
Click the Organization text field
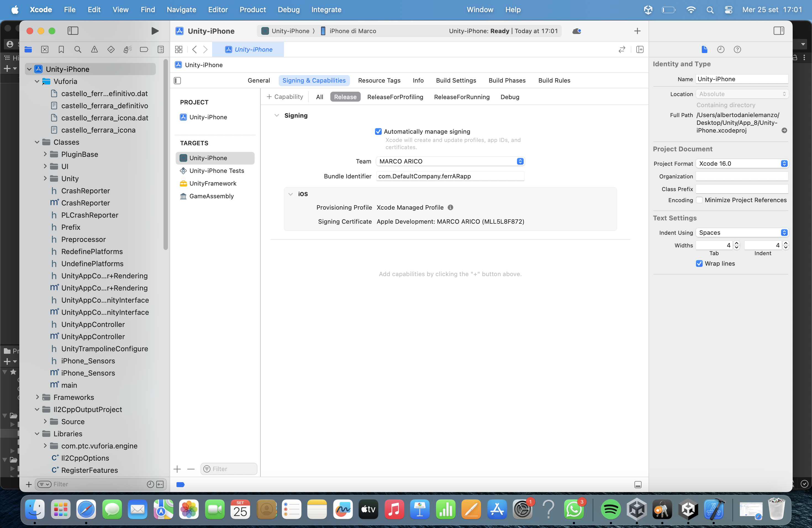pyautogui.click(x=742, y=176)
